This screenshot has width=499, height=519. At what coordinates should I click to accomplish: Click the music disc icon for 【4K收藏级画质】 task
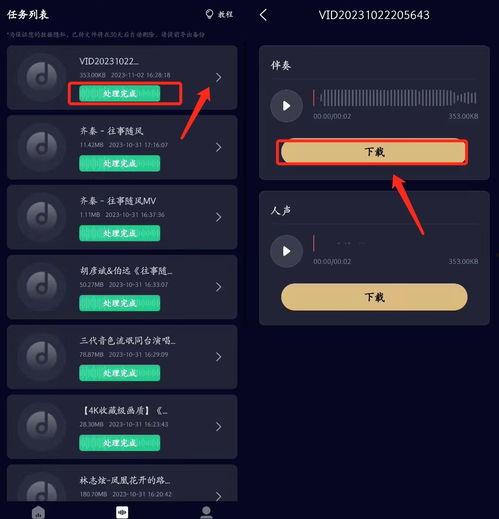point(42,426)
